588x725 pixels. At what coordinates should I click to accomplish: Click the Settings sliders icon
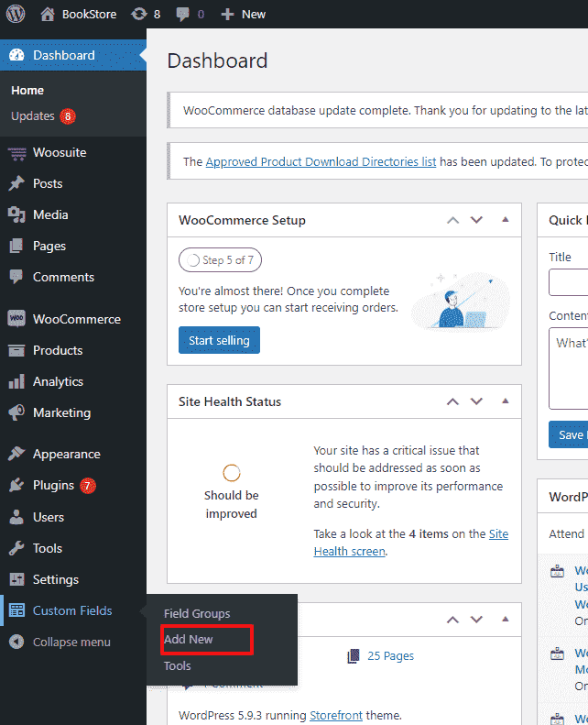point(17,579)
